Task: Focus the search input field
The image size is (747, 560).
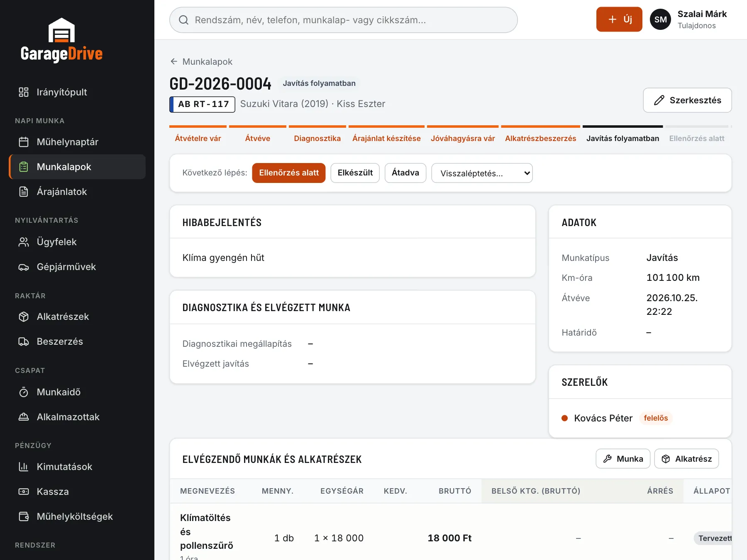Action: 344,20
